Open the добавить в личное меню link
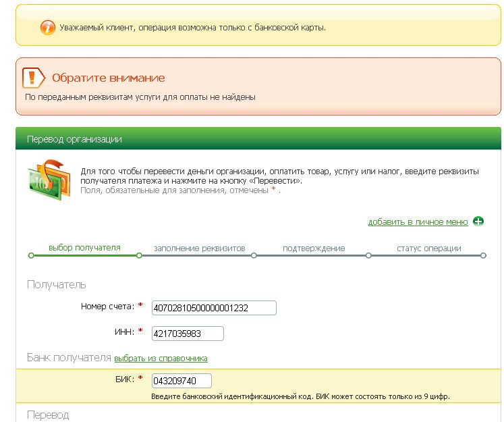This screenshot has width=504, height=422. (418, 222)
